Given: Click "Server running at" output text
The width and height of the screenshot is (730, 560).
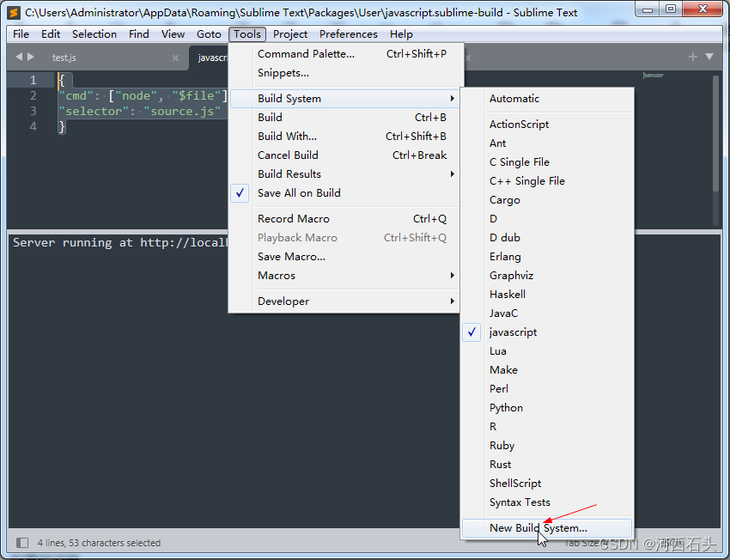Looking at the screenshot, I should (x=73, y=242).
